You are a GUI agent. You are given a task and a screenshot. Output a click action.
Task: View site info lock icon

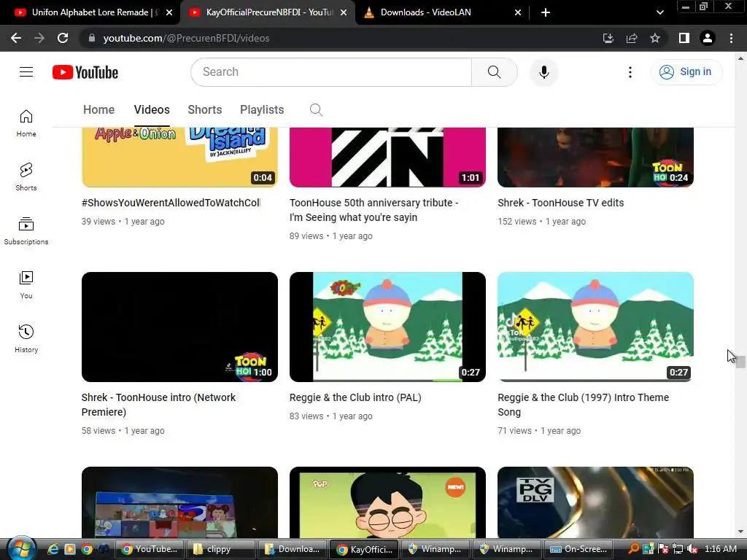[x=91, y=38]
